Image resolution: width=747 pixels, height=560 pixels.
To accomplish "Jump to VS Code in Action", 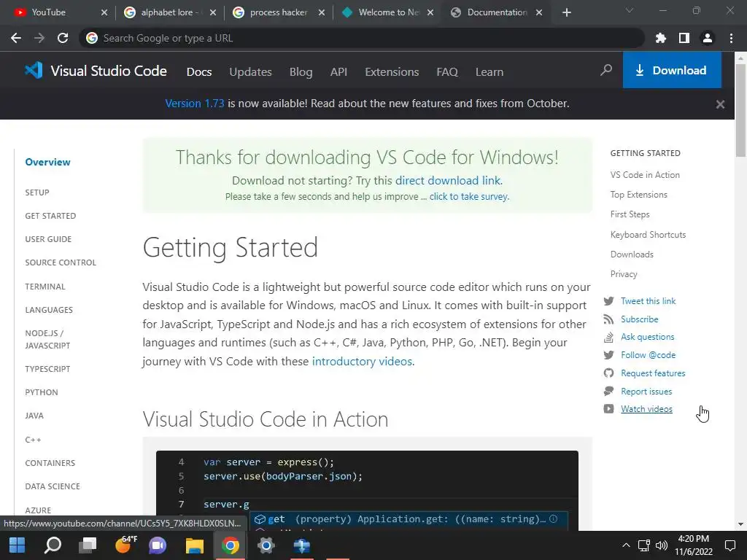I will [645, 175].
